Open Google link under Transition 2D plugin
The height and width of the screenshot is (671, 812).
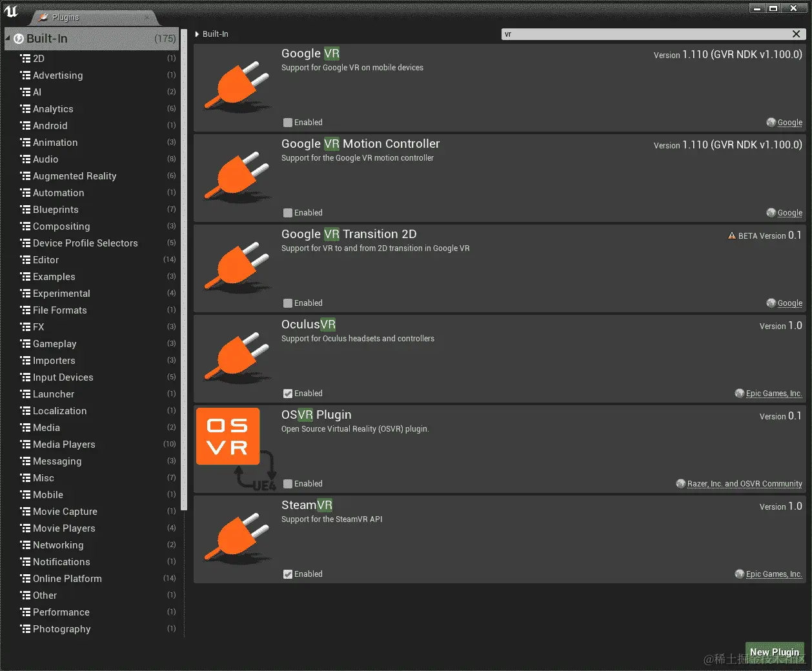(790, 303)
